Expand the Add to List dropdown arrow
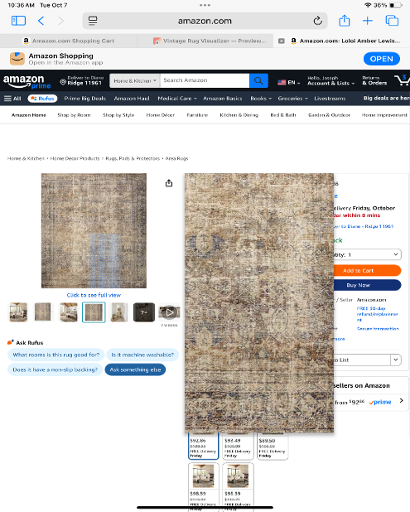The height and width of the screenshot is (512, 410). (x=396, y=360)
